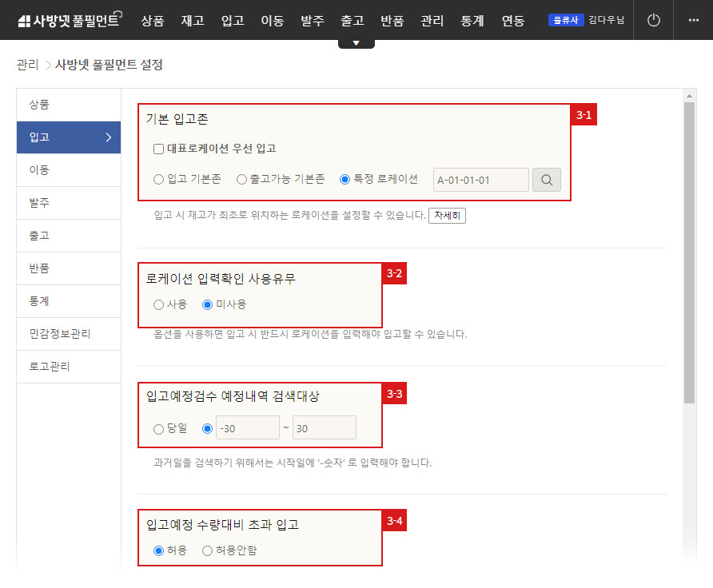The height and width of the screenshot is (588, 713).
Task: Select 입고 기본존 radio button
Action: tap(158, 179)
